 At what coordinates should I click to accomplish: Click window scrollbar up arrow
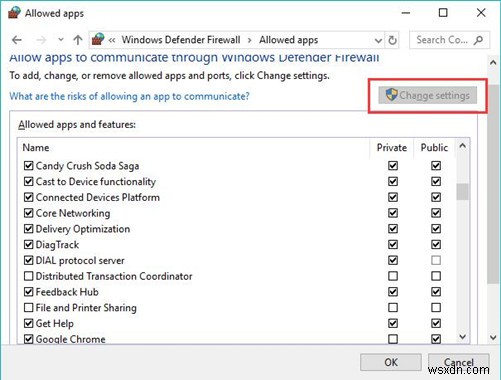(493, 62)
